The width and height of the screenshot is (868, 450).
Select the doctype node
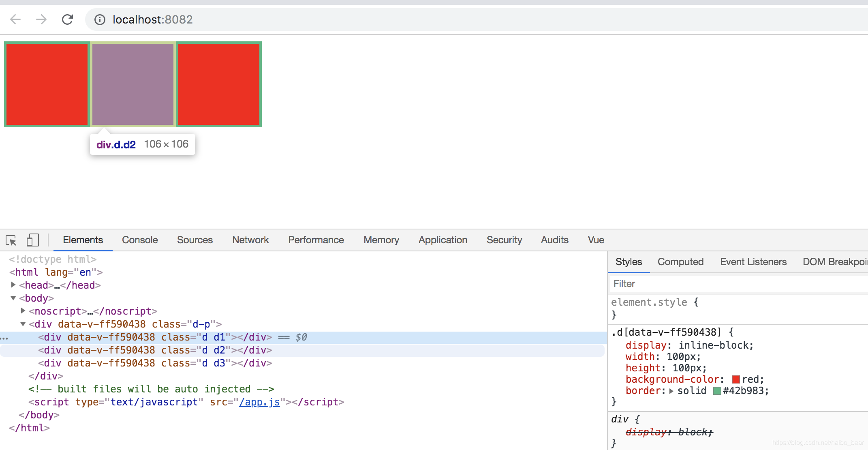click(x=53, y=259)
